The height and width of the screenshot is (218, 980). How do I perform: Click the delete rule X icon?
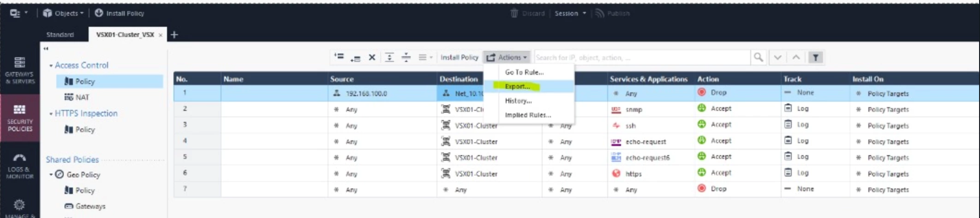pos(372,57)
